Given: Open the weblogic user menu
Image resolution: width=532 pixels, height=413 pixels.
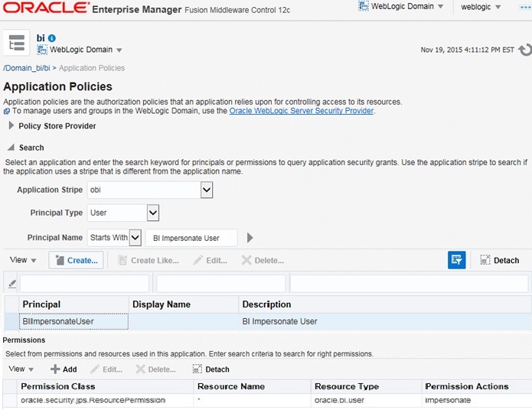Looking at the screenshot, I should tap(481, 7).
